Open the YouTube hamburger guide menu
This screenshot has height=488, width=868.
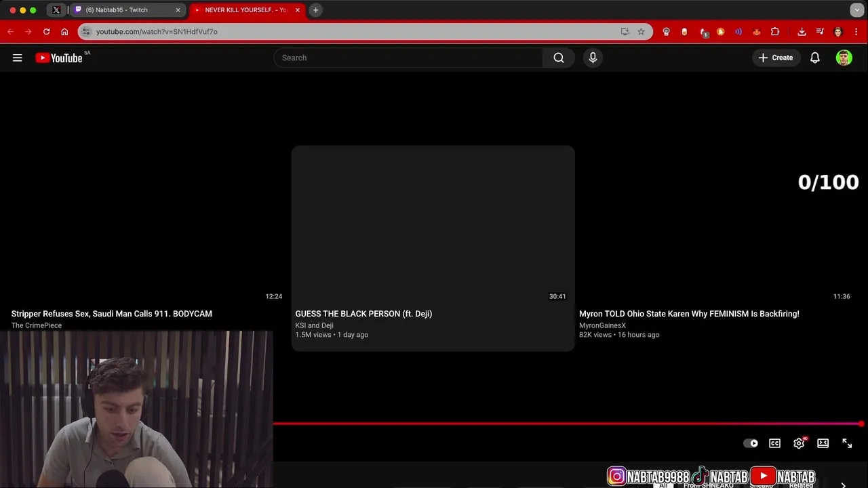point(18,58)
